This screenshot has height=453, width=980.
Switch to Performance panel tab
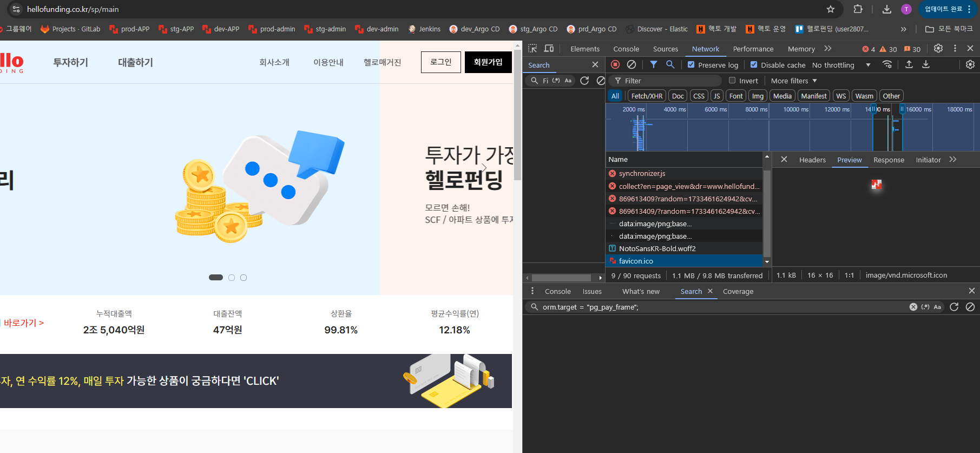(x=753, y=49)
